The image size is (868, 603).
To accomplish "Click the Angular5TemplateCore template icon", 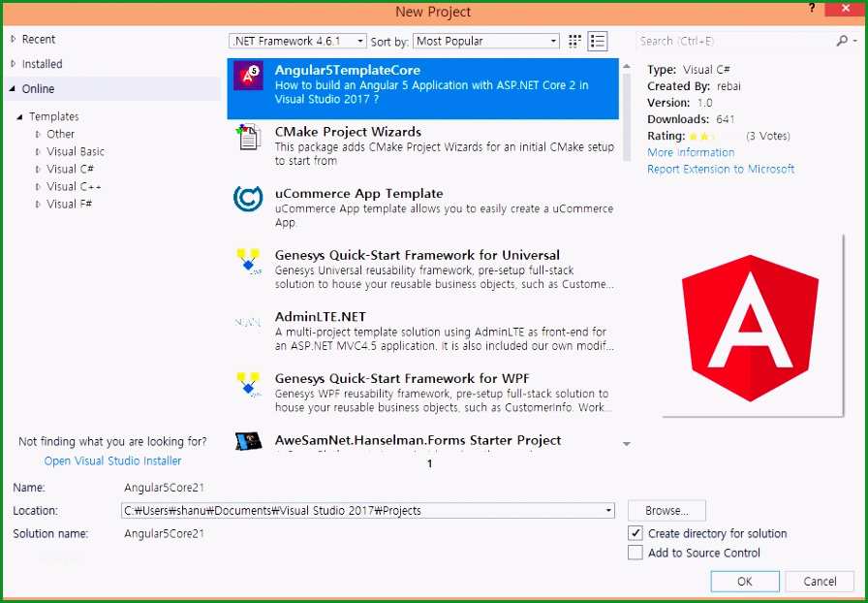I will tap(248, 76).
